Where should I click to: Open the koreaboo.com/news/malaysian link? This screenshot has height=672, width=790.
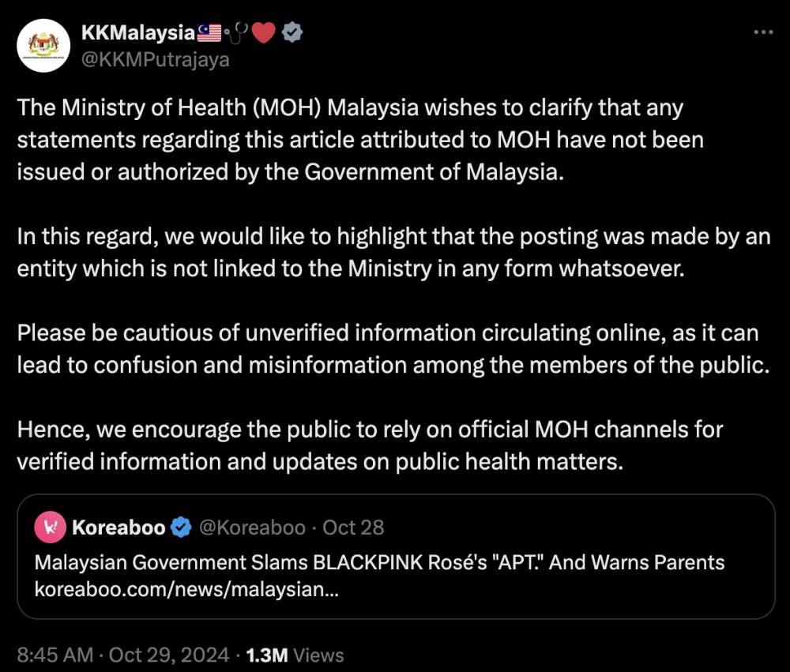point(186,589)
